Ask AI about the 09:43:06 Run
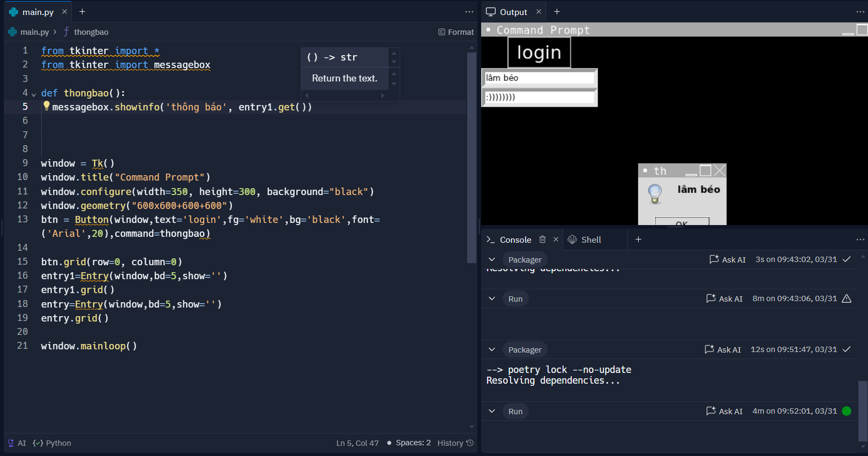This screenshot has width=868, height=456. click(x=724, y=298)
